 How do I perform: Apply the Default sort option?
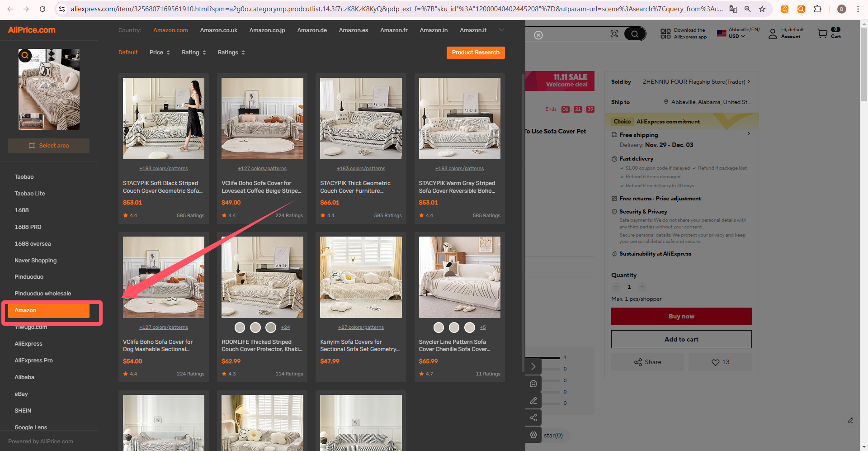click(128, 52)
